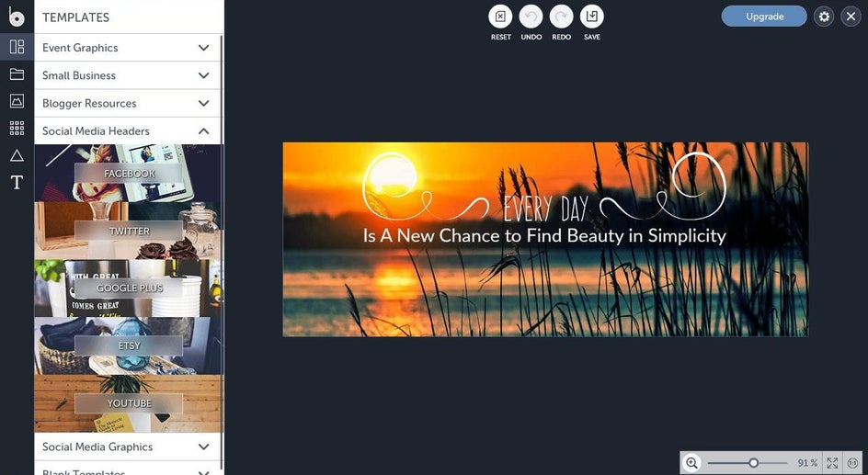Click the Undo icon
The image size is (868, 475).
tap(531, 17)
